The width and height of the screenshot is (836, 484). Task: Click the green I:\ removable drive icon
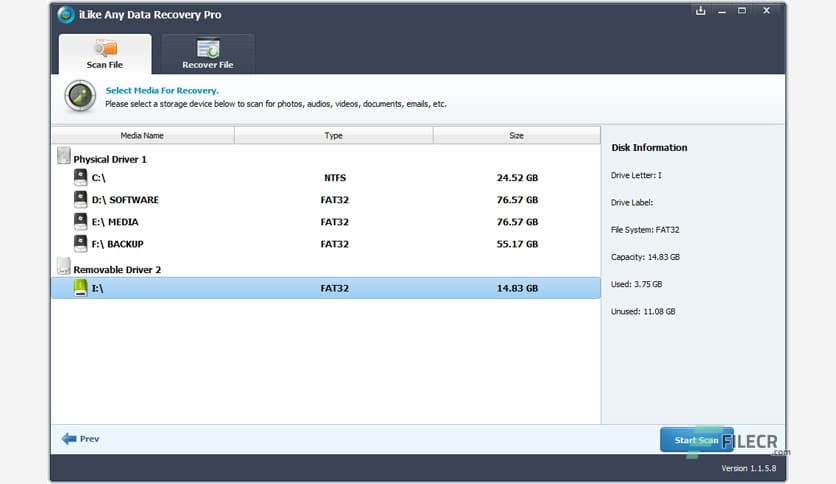tap(81, 288)
